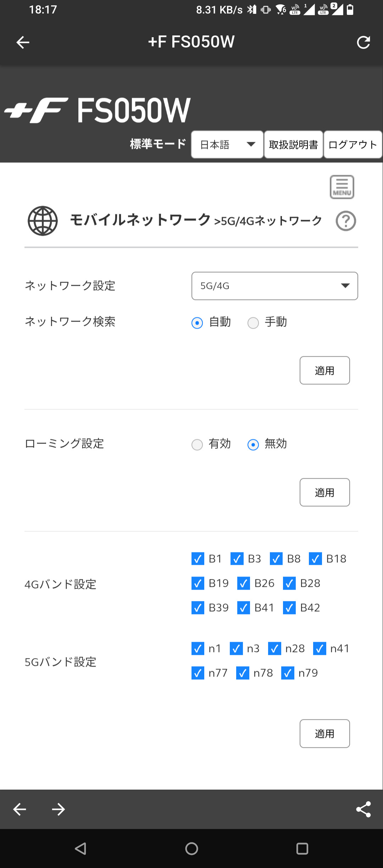Open help question mark icon

(346, 221)
